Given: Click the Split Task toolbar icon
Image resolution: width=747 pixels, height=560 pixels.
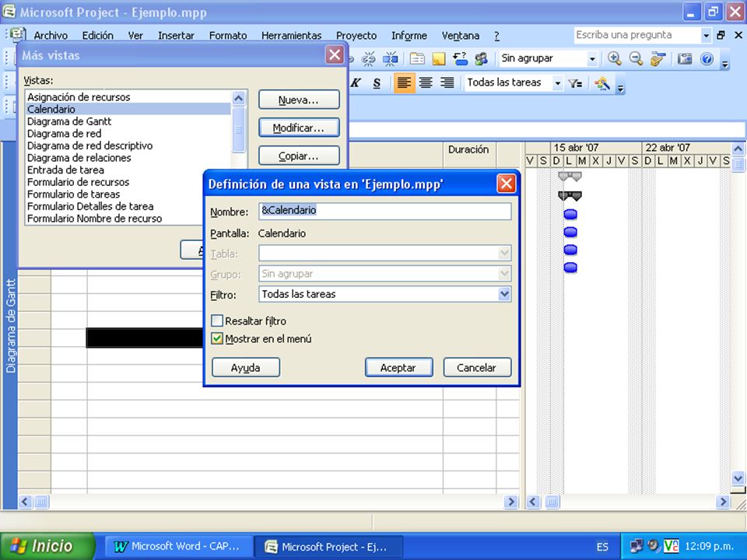Looking at the screenshot, I should click(390, 58).
